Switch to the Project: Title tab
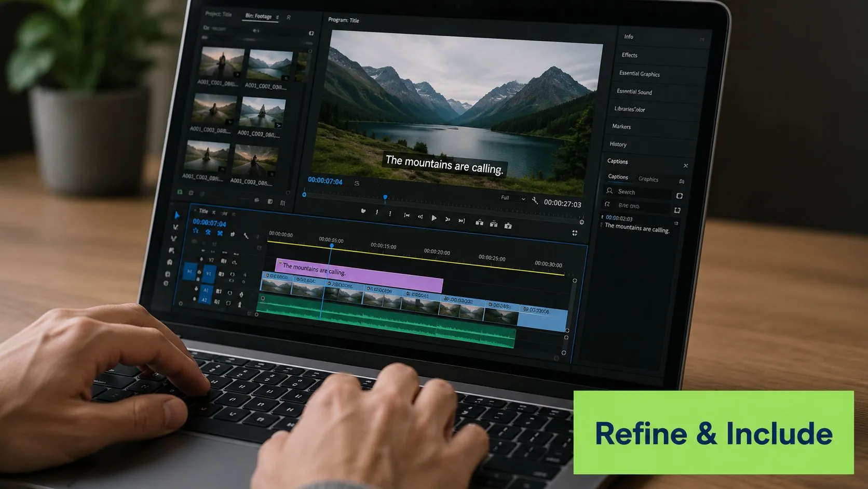This screenshot has width=868, height=489. (219, 14)
